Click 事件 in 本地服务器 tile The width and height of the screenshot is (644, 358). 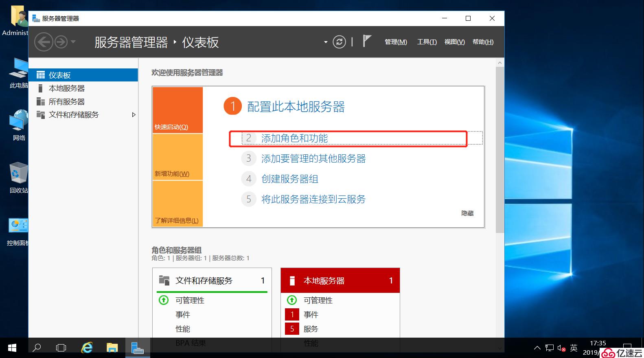[x=311, y=314]
